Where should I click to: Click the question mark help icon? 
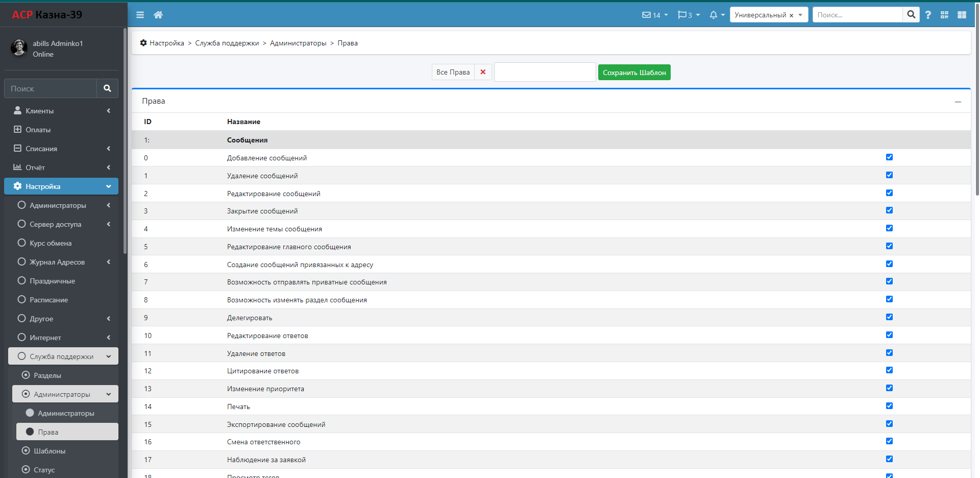coord(928,15)
